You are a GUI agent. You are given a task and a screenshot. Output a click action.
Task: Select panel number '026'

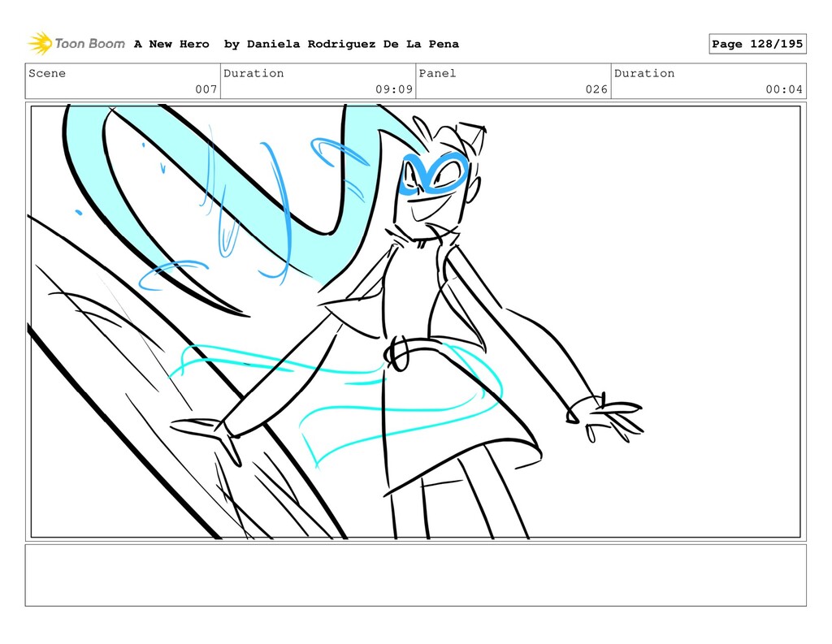[596, 89]
